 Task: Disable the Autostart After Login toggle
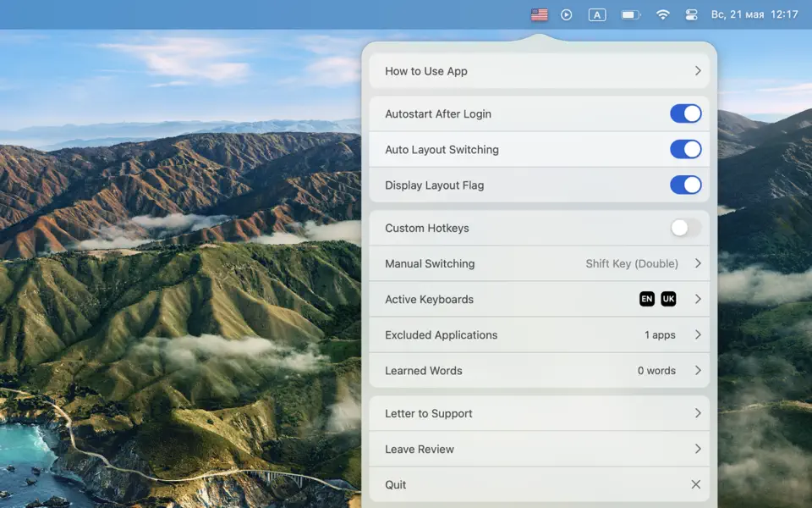[686, 113]
